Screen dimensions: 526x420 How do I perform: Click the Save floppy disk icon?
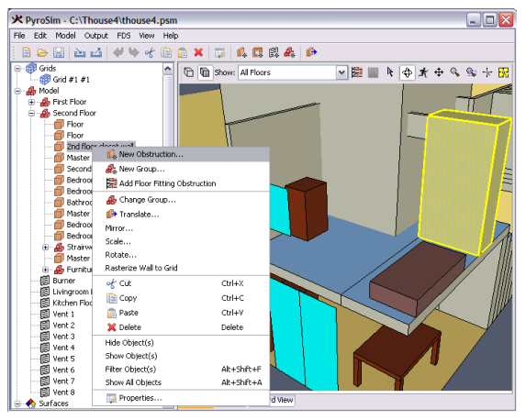tap(59, 52)
